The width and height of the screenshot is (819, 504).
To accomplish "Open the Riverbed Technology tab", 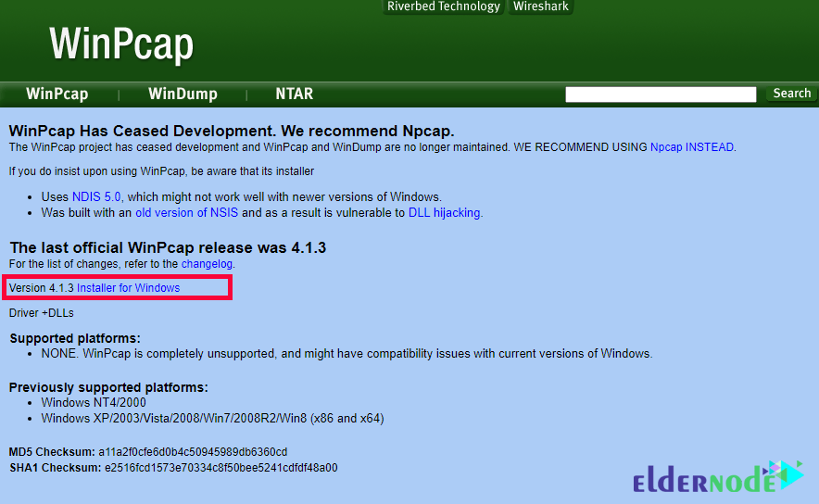I will [x=443, y=6].
